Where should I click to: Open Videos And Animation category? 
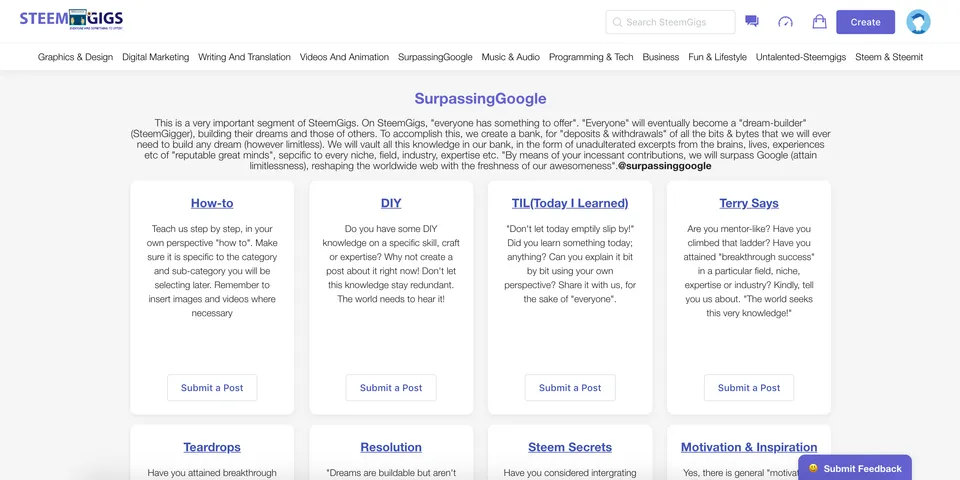tap(344, 57)
